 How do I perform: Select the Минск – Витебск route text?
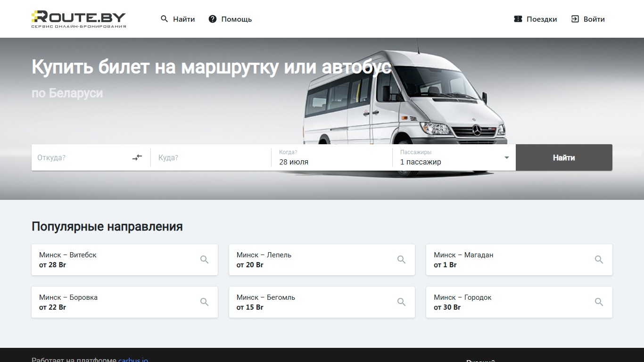(x=68, y=255)
